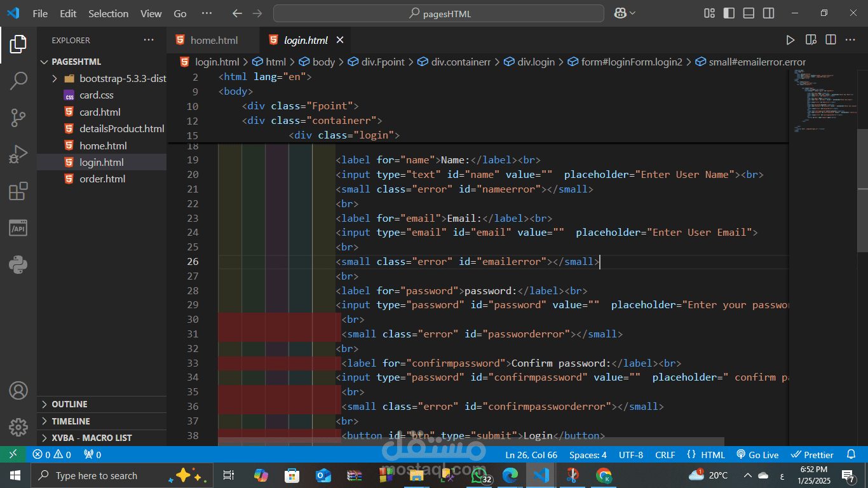
Task: Click the pagesHTML command center search box
Action: pos(438,13)
